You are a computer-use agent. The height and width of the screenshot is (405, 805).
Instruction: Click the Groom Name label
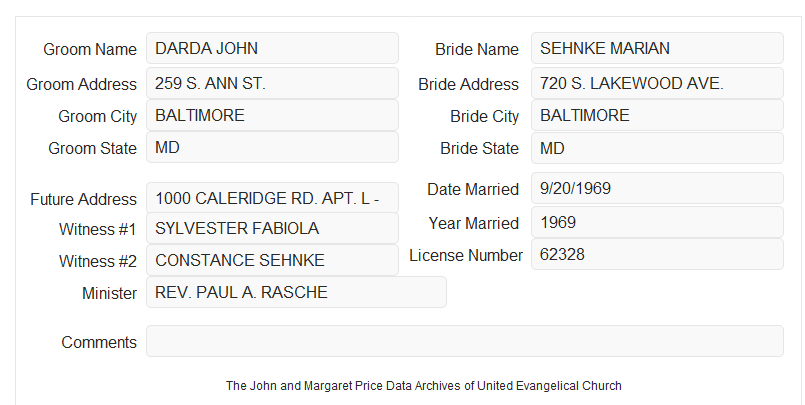coord(90,49)
